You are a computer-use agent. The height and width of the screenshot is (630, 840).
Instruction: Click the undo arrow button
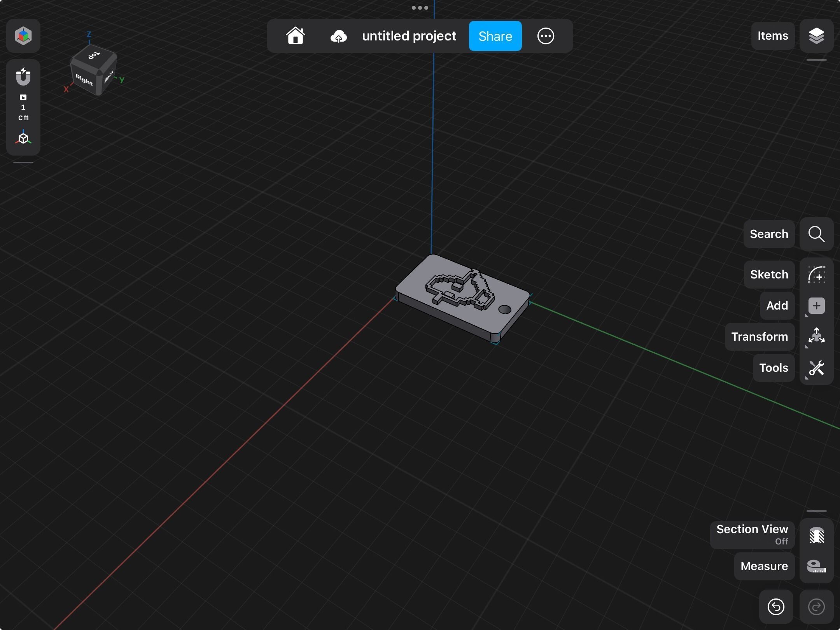click(776, 607)
